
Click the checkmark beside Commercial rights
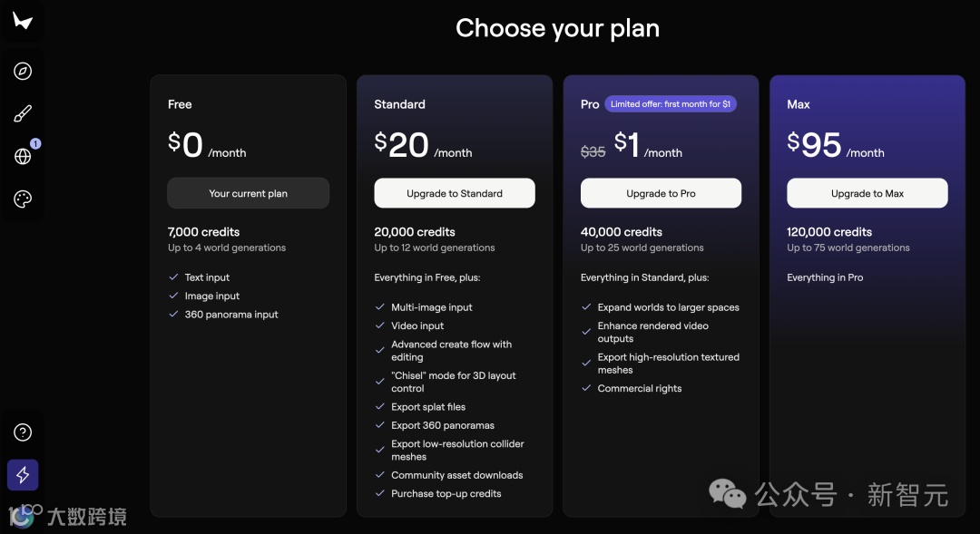click(x=587, y=388)
